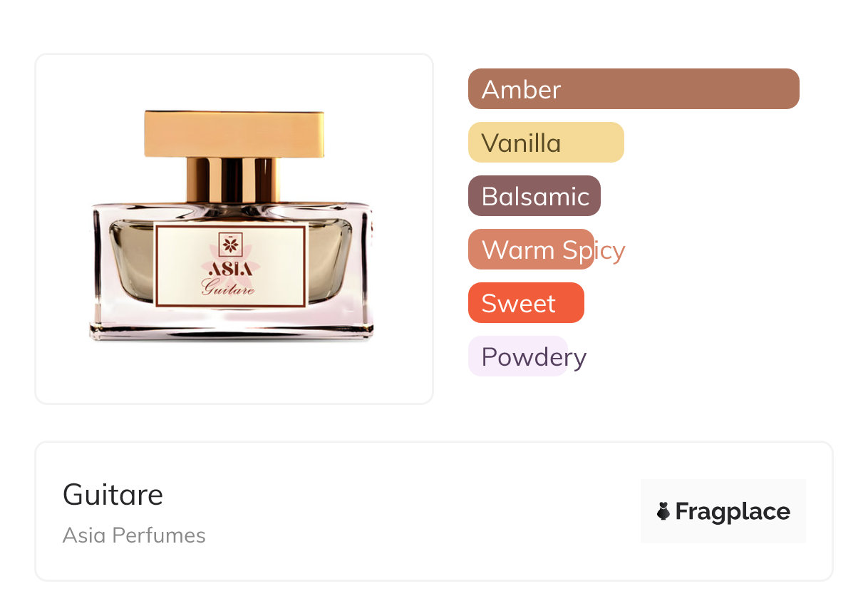Open the Guitare perfume title
The image size is (868, 616).
tap(113, 494)
